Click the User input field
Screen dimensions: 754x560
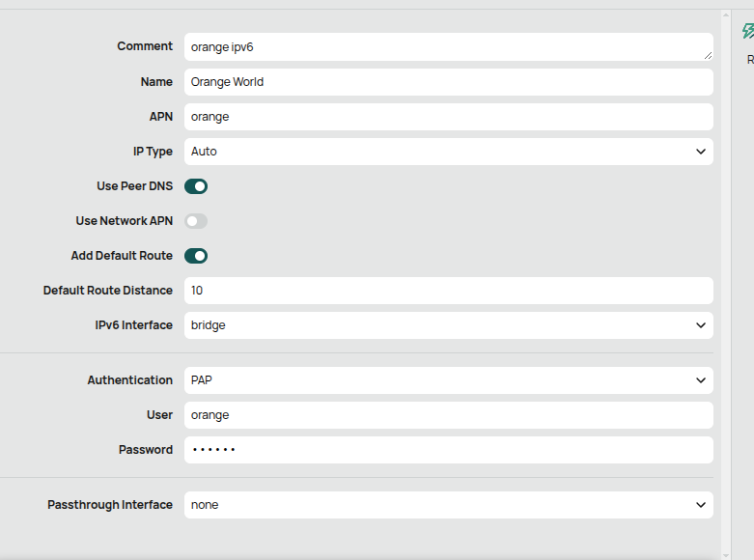coord(449,415)
